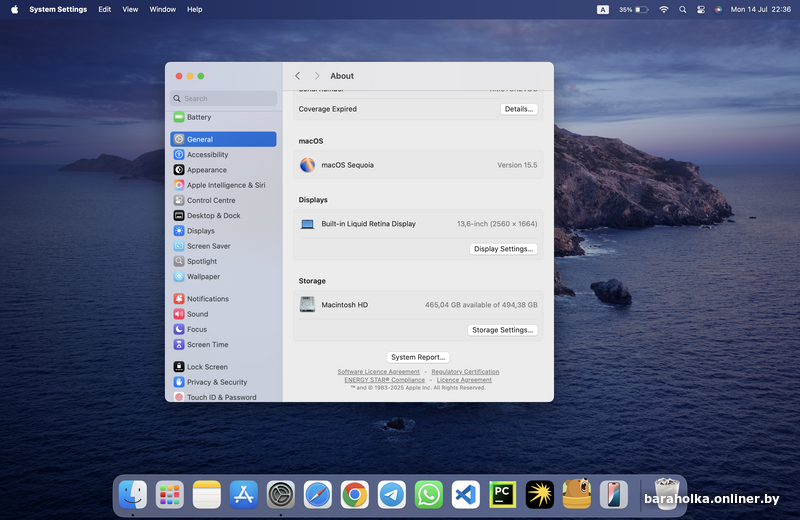The width and height of the screenshot is (800, 520).
Task: Open Safari from the Dock
Action: (x=318, y=494)
